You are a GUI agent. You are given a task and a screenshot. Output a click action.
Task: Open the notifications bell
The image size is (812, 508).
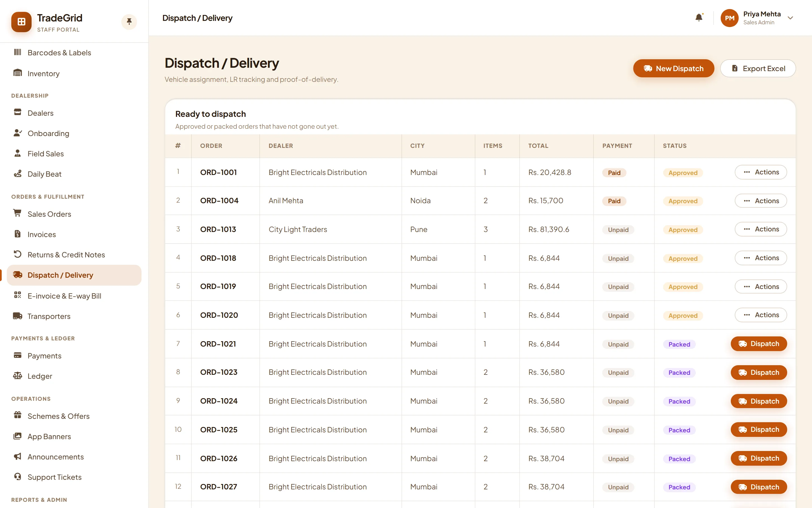(699, 17)
